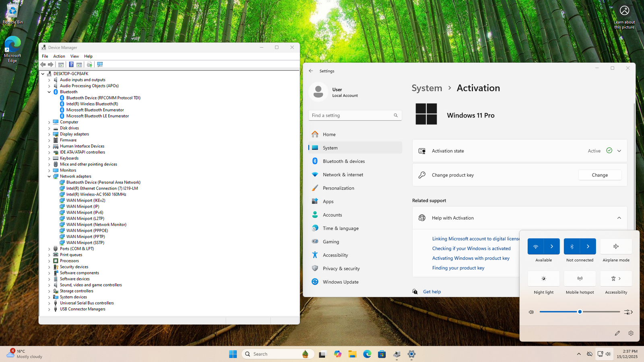The image size is (644, 362).
Task: Click the volume slider handle
Action: (x=580, y=312)
